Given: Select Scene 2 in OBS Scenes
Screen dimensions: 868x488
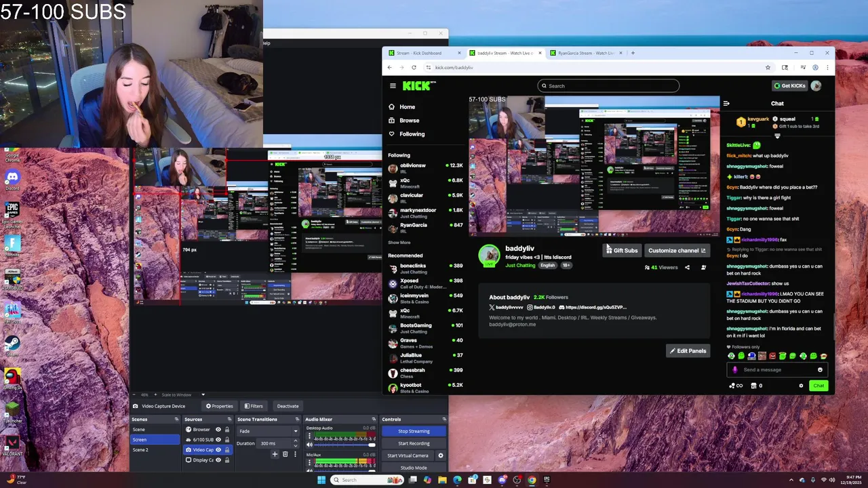Looking at the screenshot, I should pyautogui.click(x=156, y=450).
